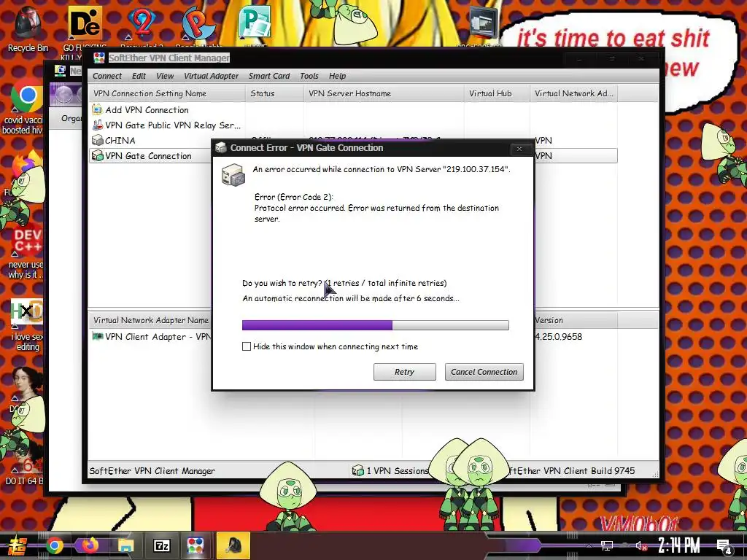Open the Virtual Adapter menu

(211, 76)
